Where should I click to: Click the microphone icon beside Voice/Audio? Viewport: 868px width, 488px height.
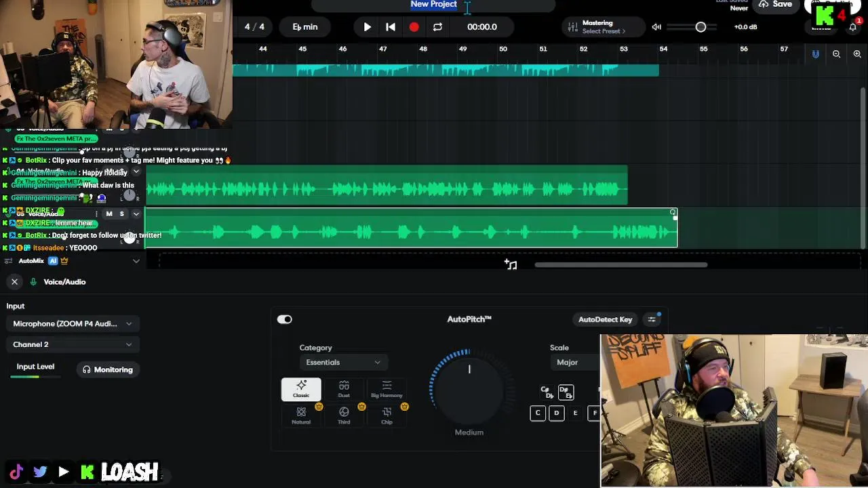coord(33,282)
